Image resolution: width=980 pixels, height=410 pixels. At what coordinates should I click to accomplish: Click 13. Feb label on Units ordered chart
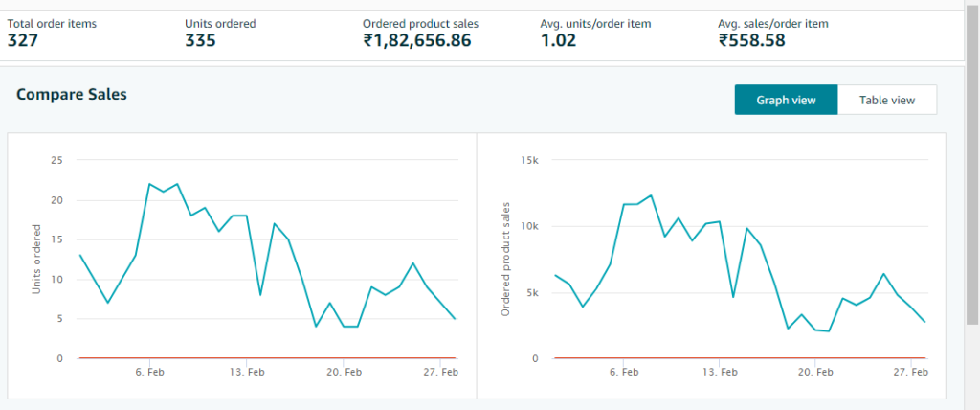point(246,373)
